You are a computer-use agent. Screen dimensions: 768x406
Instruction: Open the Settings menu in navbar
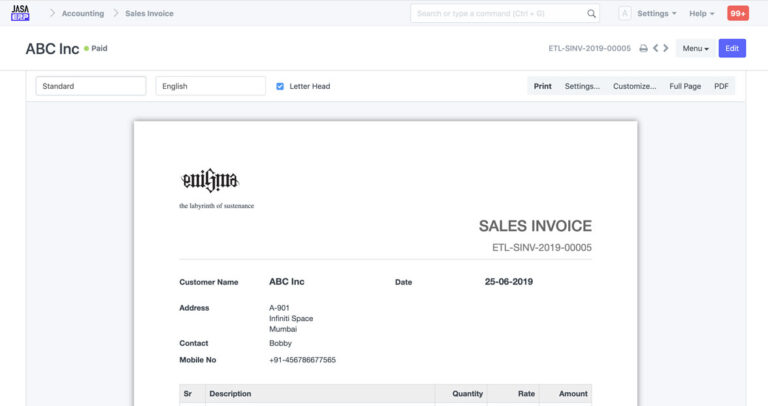(x=656, y=14)
